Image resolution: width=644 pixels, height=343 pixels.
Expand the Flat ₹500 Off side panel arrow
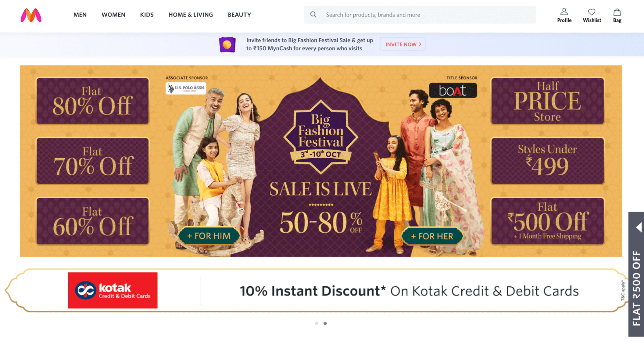639,227
